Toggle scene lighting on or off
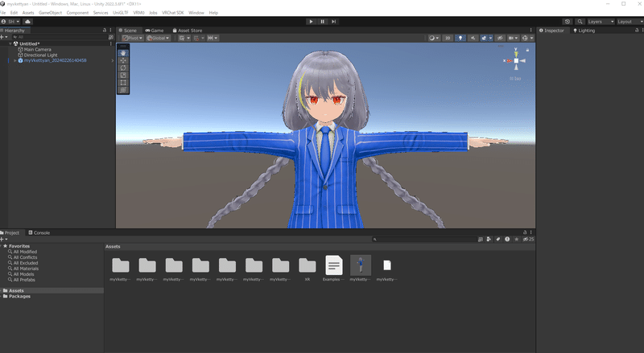The height and width of the screenshot is (353, 644). tap(460, 38)
